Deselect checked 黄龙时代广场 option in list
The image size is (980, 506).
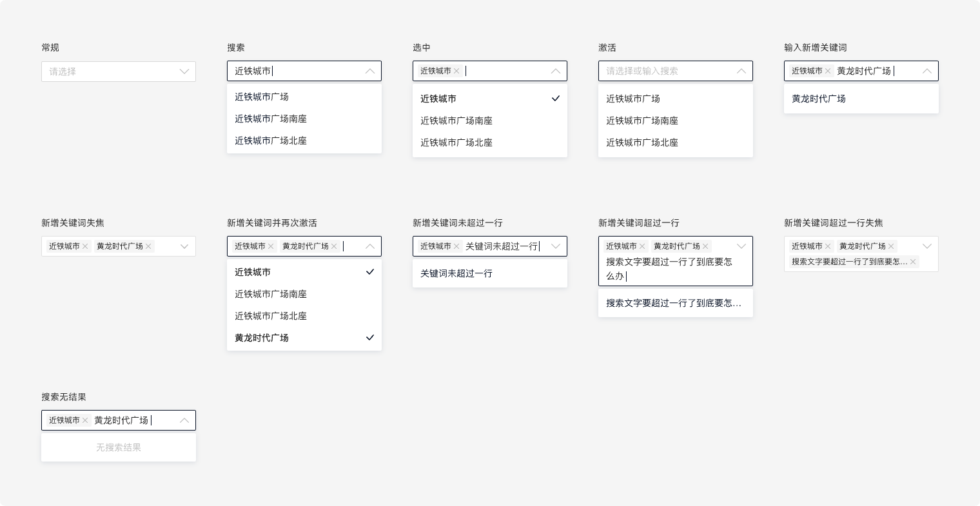304,338
